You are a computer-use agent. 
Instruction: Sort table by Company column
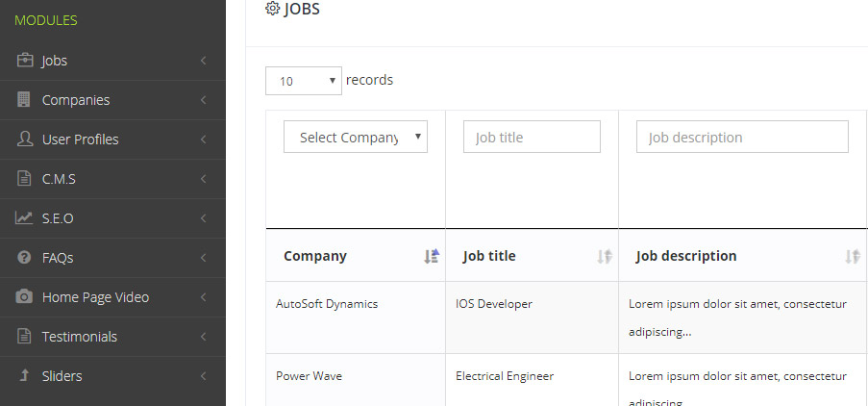[x=432, y=256]
